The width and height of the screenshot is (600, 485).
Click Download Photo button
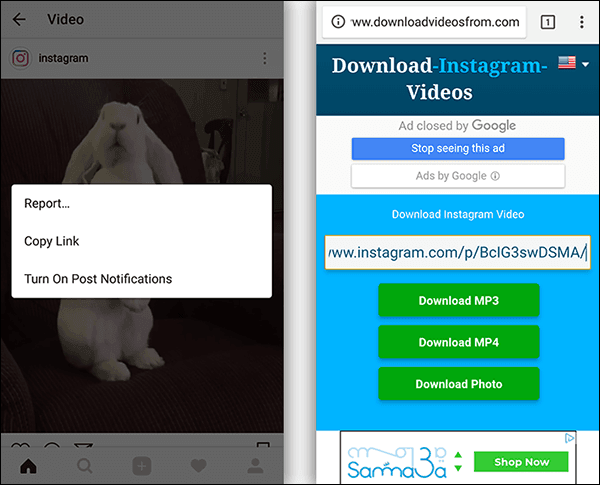click(x=459, y=384)
